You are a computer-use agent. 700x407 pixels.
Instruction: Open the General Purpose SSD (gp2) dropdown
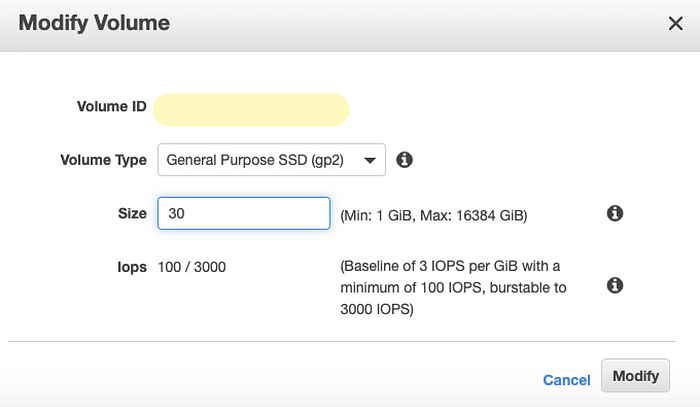271,160
